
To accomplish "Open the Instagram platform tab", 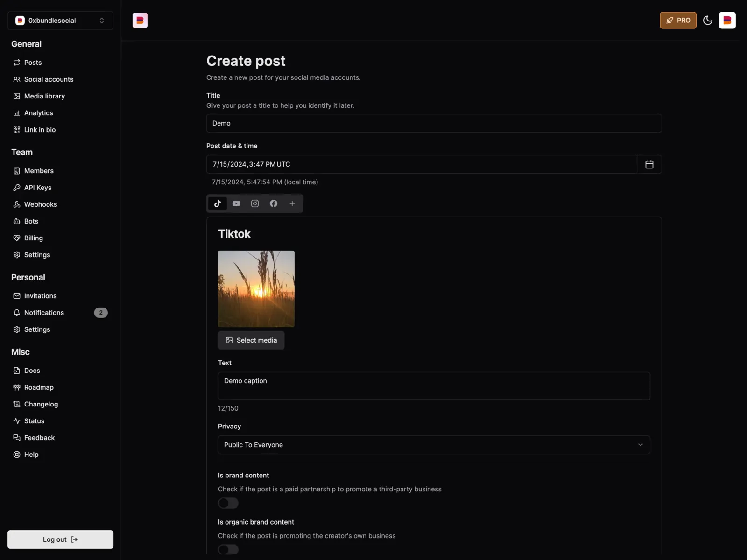I will click(255, 203).
